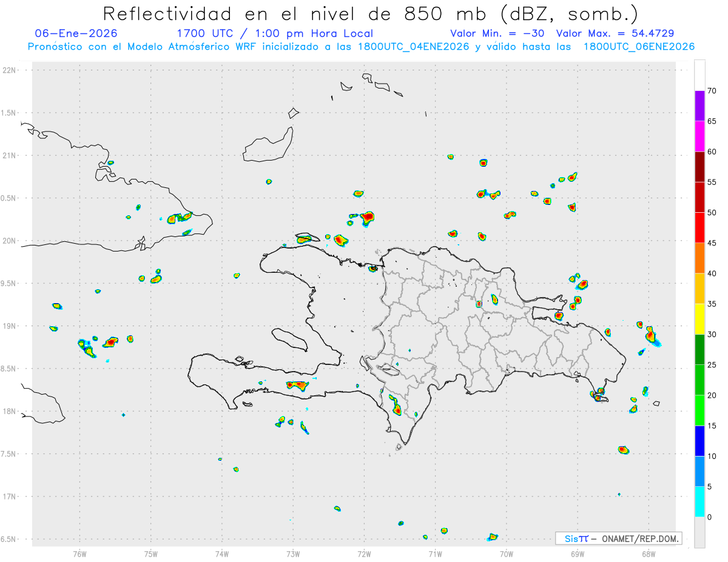Select the '75W' longitude axis label
Image resolution: width=728 pixels, height=562 pixels.
151,554
